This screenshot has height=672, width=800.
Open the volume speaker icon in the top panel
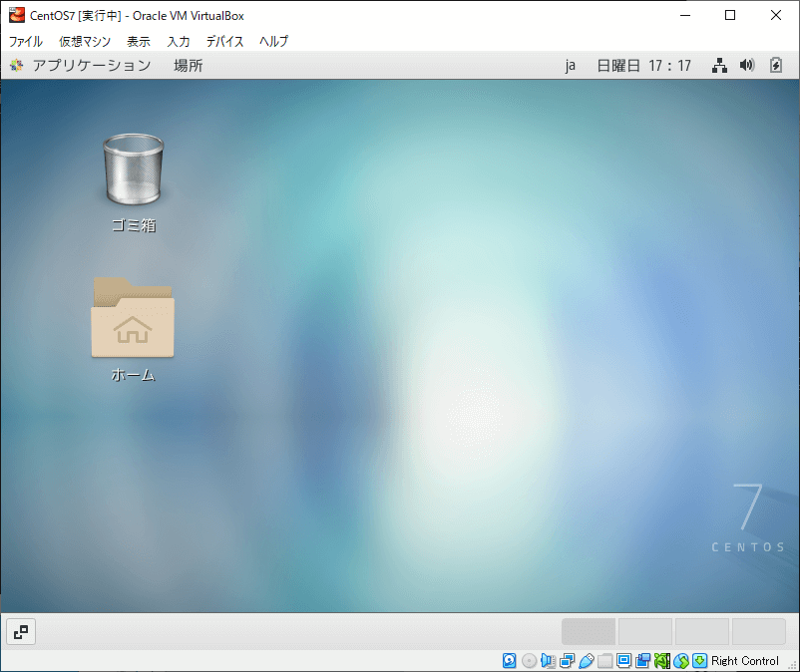point(746,65)
